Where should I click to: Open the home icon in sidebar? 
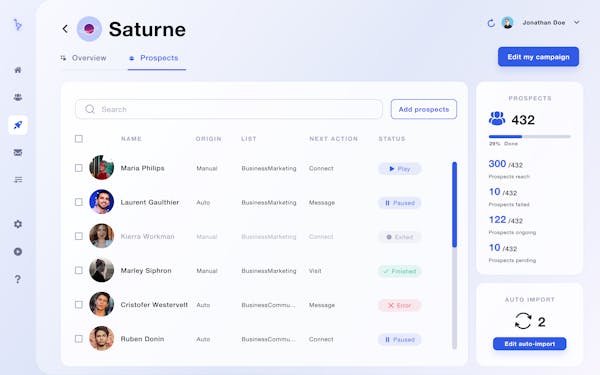pos(18,70)
